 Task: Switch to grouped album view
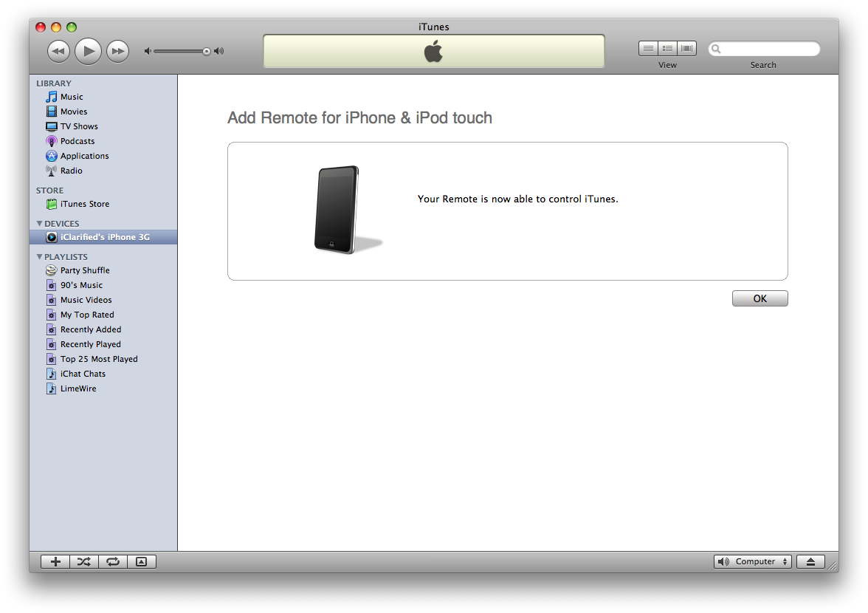coord(667,49)
